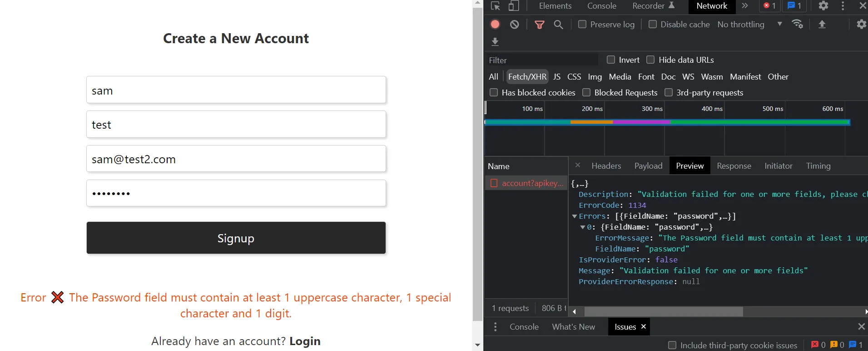The height and width of the screenshot is (351, 868).
Task: Open network conditions wifi icon
Action: (x=797, y=24)
